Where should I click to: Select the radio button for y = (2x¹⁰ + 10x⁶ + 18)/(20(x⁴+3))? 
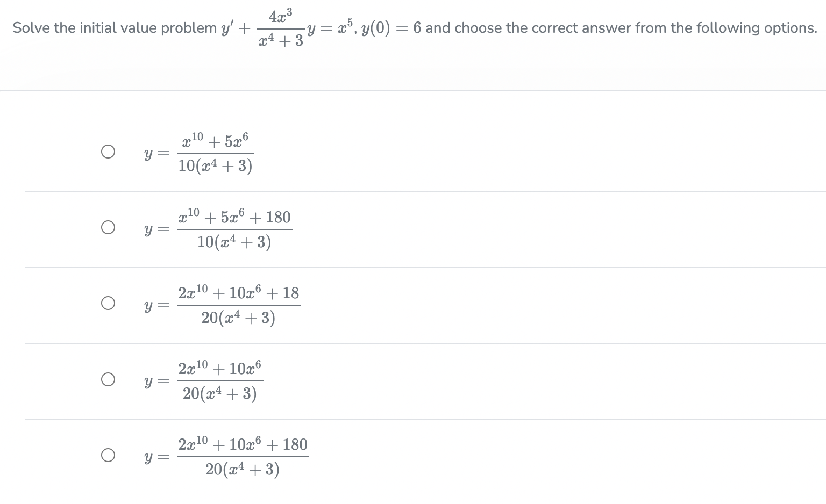click(108, 303)
